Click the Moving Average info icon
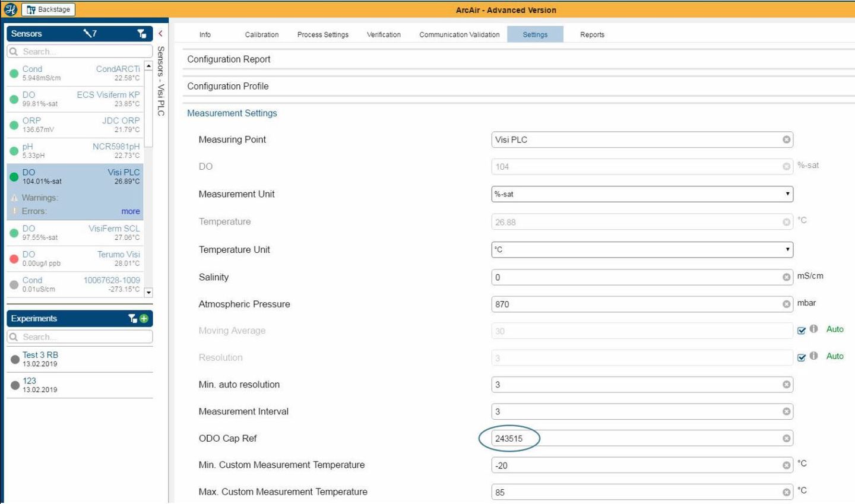The image size is (855, 504). point(813,329)
